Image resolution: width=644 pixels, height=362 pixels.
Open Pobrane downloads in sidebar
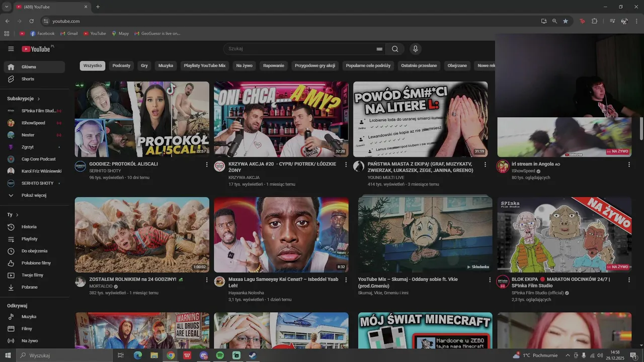click(34, 287)
